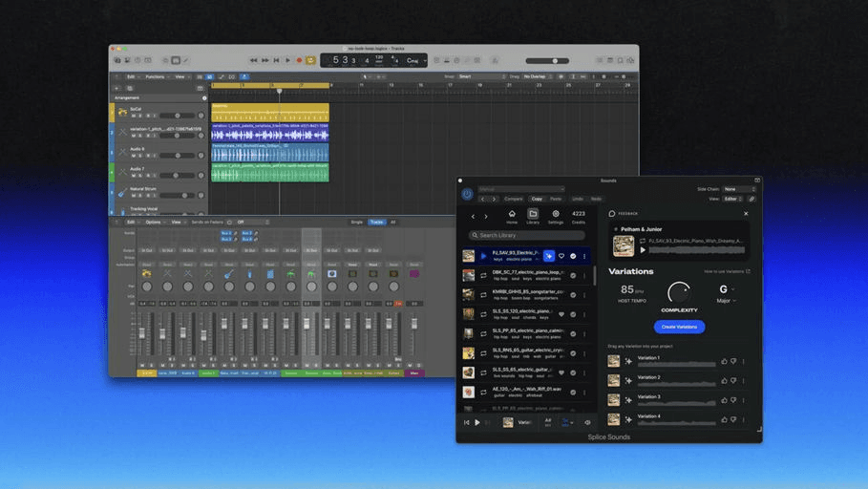Screen dimensions: 868x489
Task: Click the sparkle Variations icon on selected sample
Action: [549, 256]
